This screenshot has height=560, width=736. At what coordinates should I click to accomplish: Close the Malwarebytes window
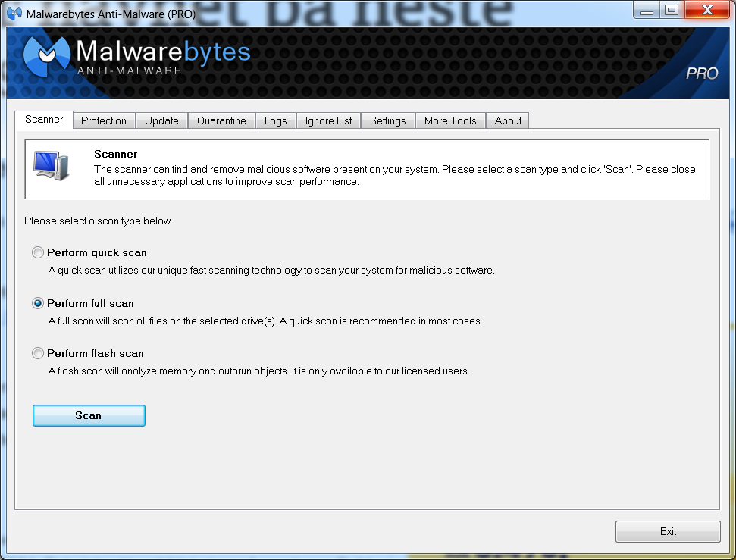coord(707,10)
